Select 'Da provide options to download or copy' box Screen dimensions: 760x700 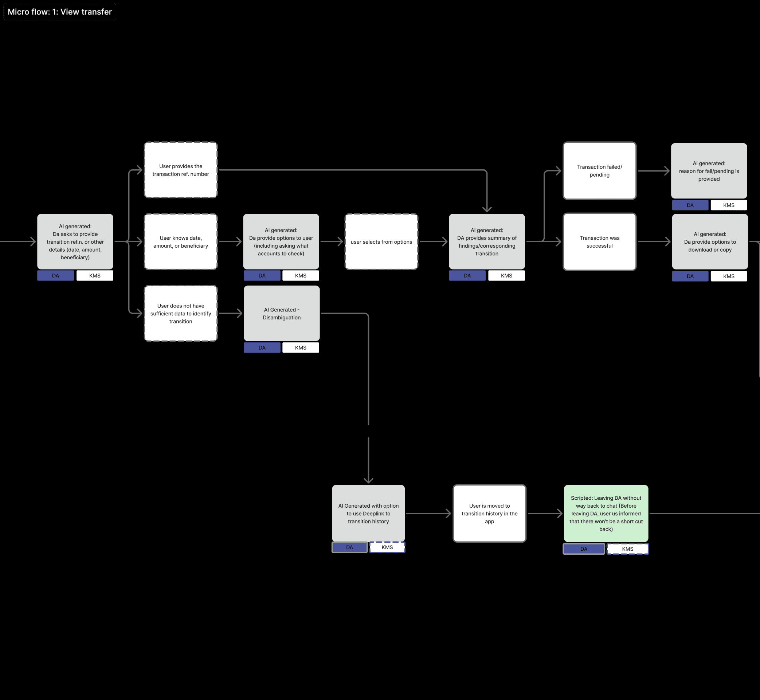(x=710, y=242)
